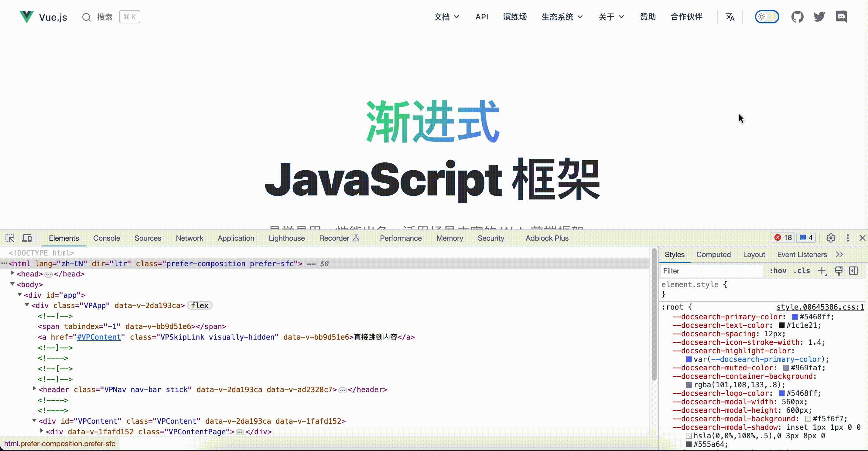Screen dimensions: 868x451
Task: Open the 生态系统 dropdown menu
Action: pyautogui.click(x=562, y=17)
